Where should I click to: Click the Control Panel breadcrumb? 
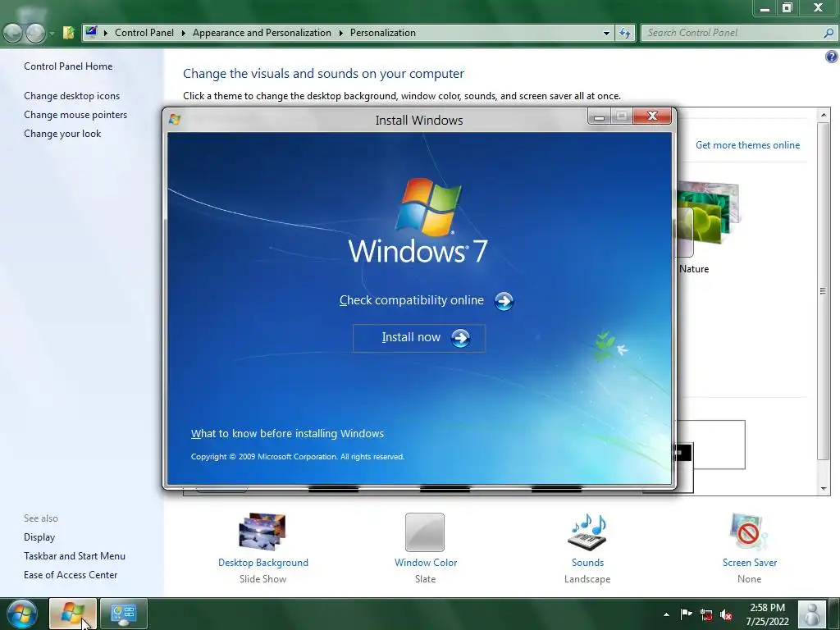point(144,33)
